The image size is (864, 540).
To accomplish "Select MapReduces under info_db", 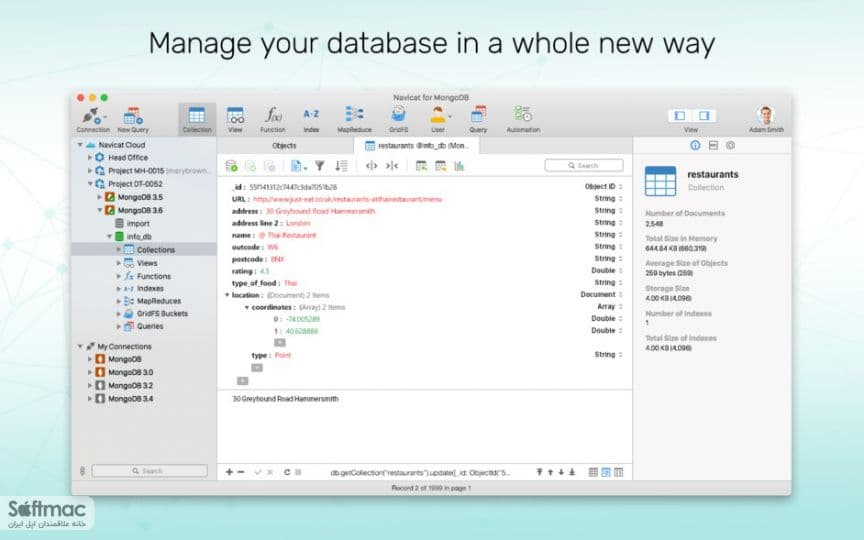I will (159, 301).
